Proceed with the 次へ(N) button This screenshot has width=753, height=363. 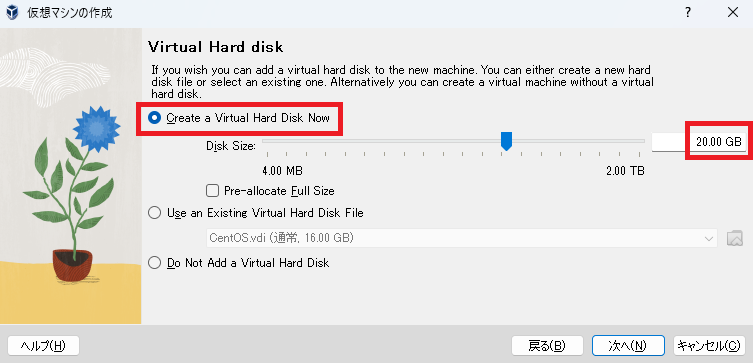click(628, 345)
